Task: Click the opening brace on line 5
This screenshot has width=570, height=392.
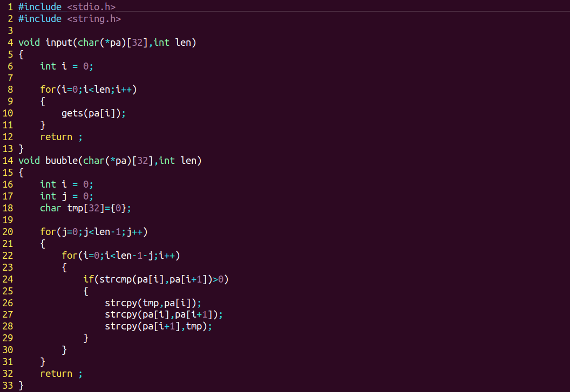Action: 21,54
